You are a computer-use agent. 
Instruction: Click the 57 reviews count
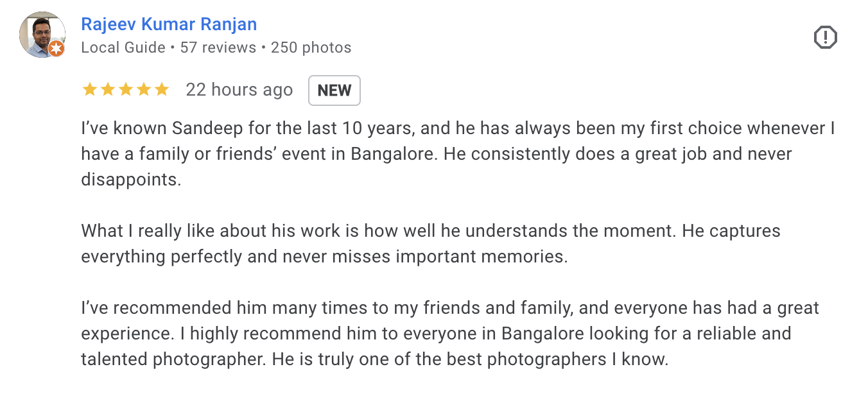tap(219, 47)
